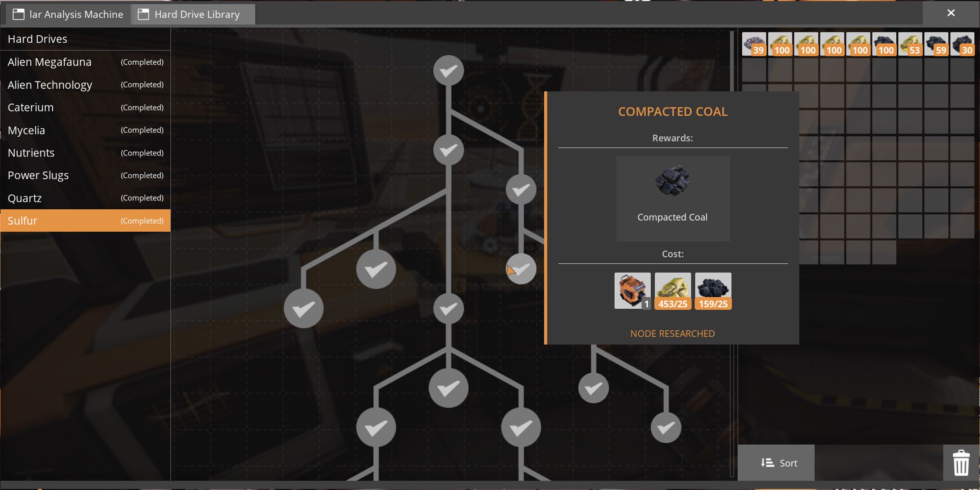The image size is (980, 490).
Task: Toggle the middle-right research node checkmark
Action: click(521, 269)
